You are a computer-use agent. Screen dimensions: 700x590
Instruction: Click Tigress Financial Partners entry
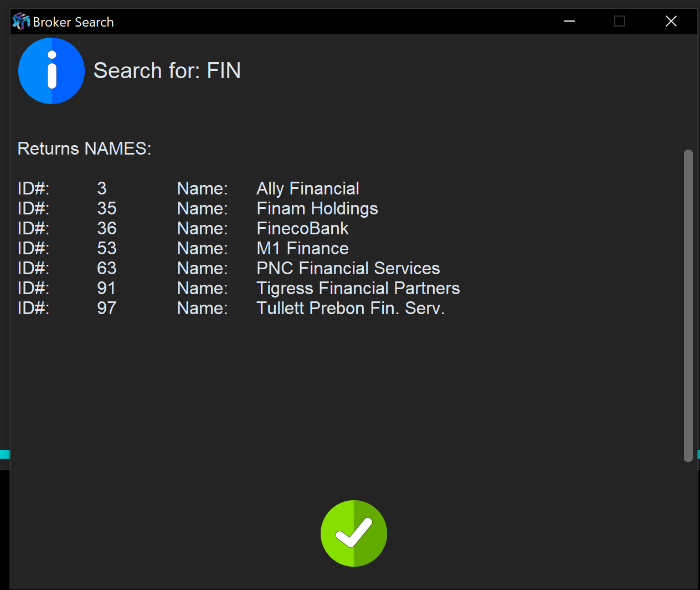(x=358, y=289)
